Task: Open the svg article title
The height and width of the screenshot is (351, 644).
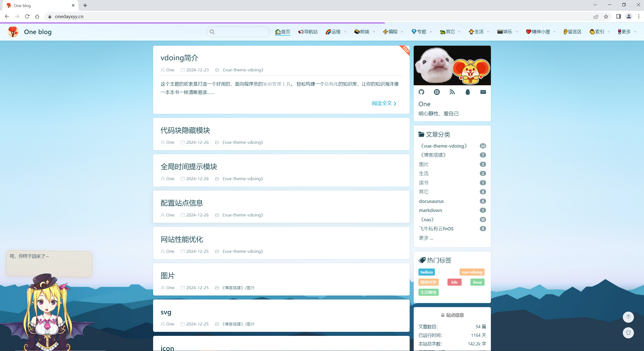Action: [x=166, y=312]
